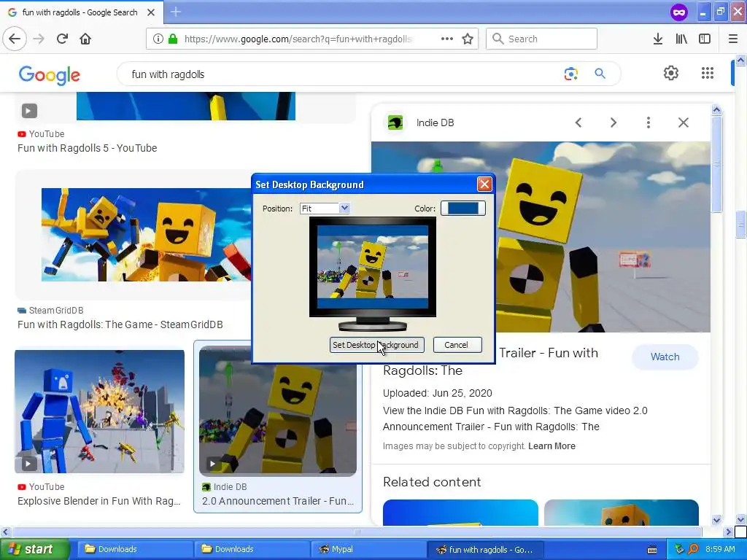Click the toolbar Search box
The image size is (747, 560).
point(542,39)
